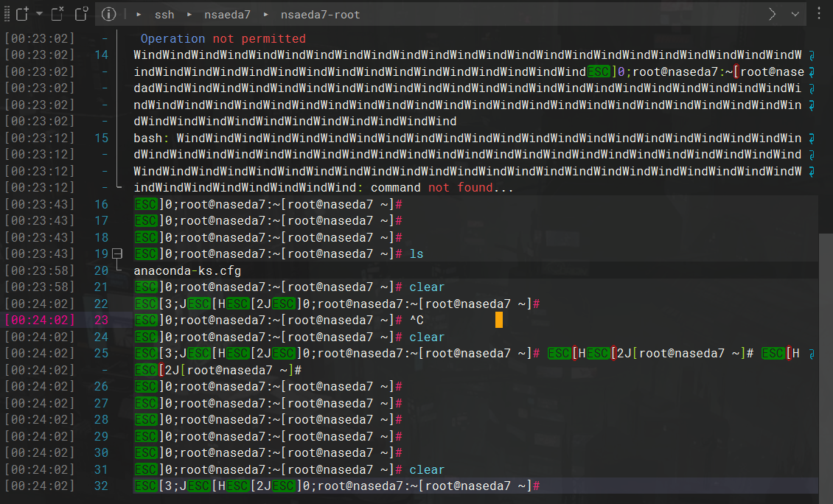Click the chevron run icon at top right
The width and height of the screenshot is (833, 504).
(x=773, y=14)
